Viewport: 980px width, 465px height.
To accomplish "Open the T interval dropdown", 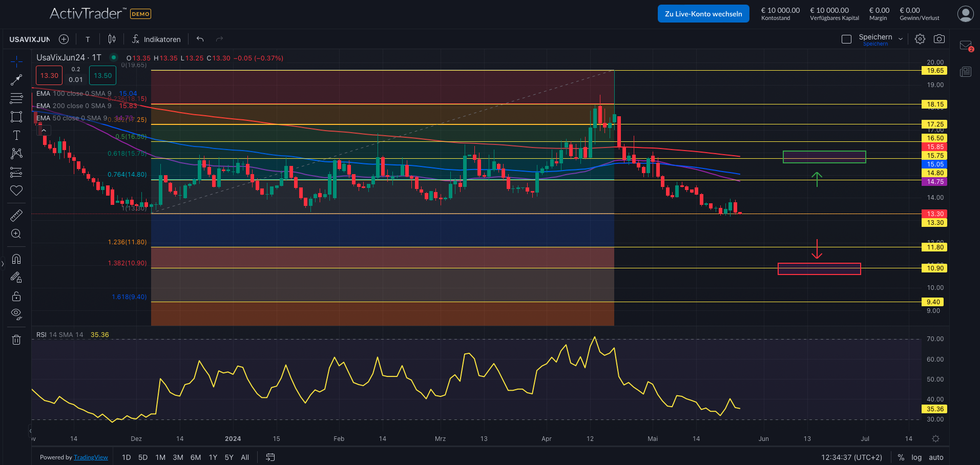I will (x=88, y=39).
